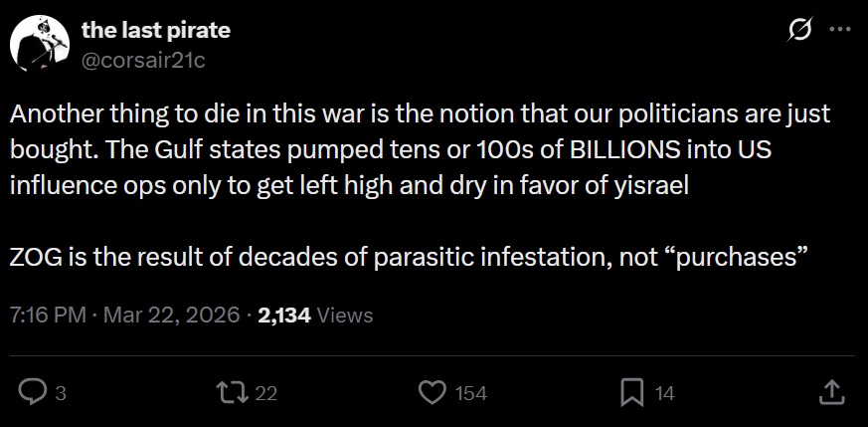Click the repost count 22
The width and height of the screenshot is (868, 427).
(265, 394)
